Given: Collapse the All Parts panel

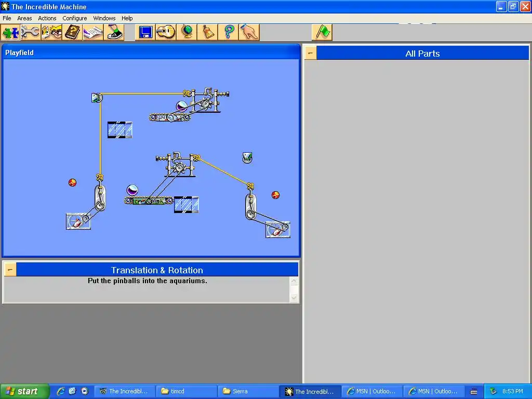Looking at the screenshot, I should [x=311, y=54].
